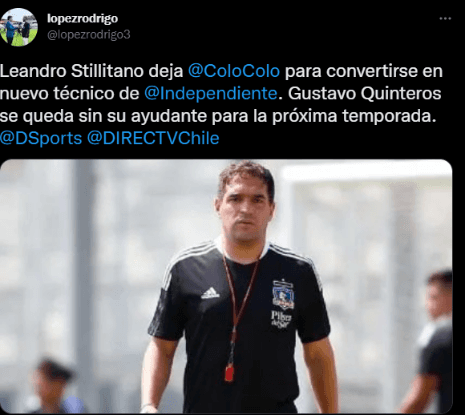Open the @Independiente mention
The image size is (465, 415).
click(x=211, y=94)
